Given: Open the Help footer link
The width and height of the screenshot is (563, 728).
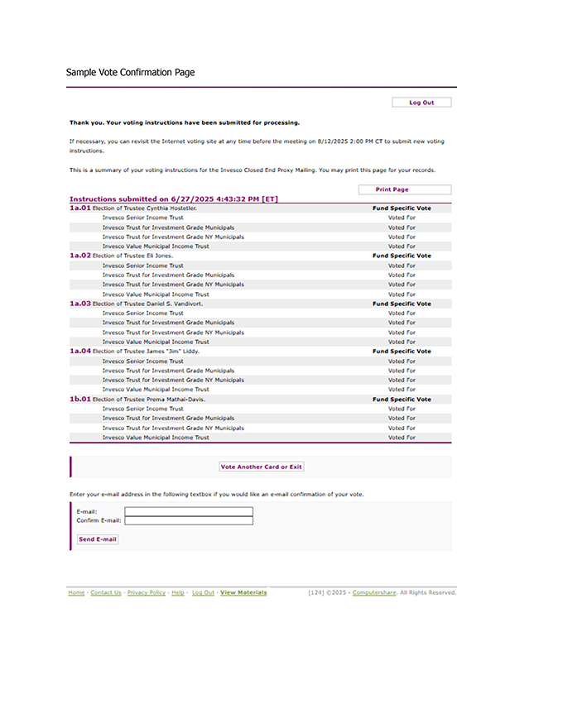Looking at the screenshot, I should coord(178,592).
